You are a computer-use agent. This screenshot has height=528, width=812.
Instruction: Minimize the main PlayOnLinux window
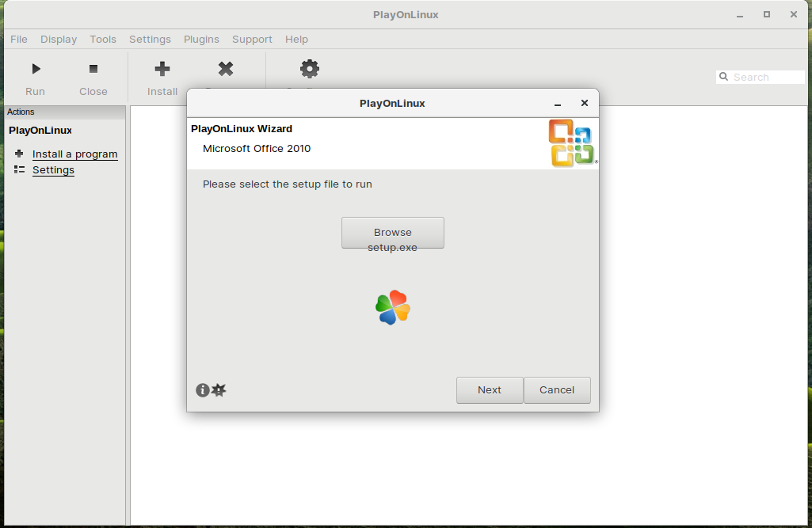740,15
